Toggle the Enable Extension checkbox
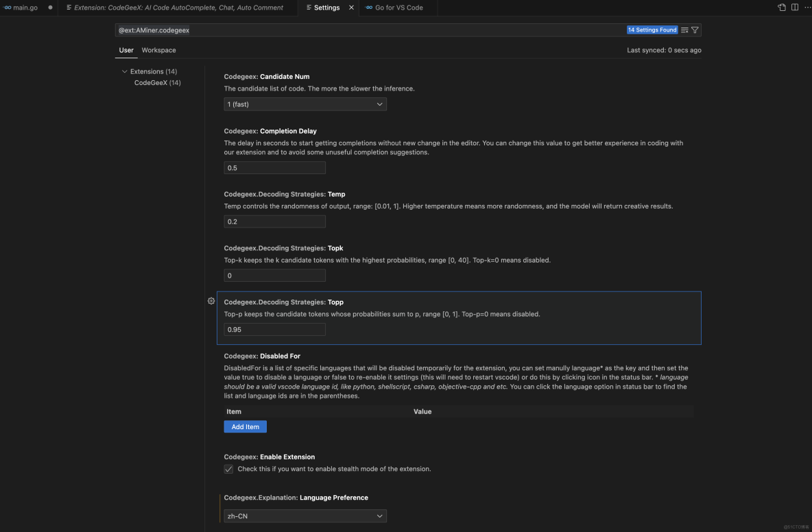812x532 pixels. tap(228, 470)
